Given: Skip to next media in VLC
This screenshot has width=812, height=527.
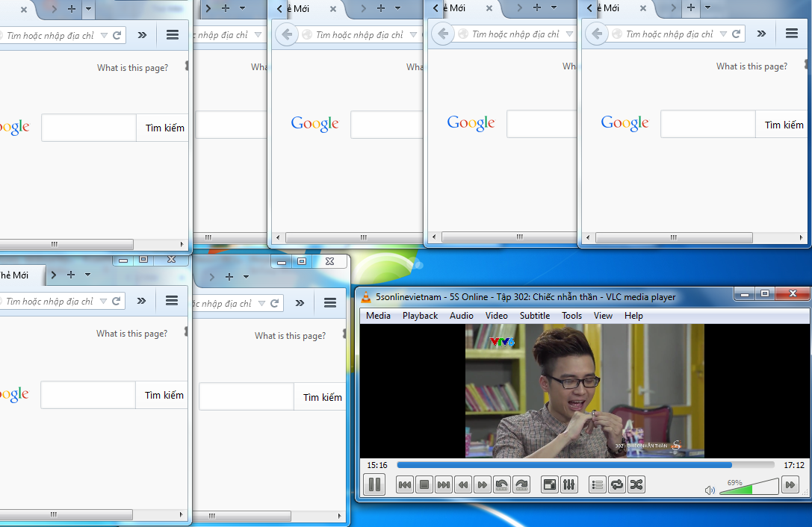Looking at the screenshot, I should tap(444, 484).
